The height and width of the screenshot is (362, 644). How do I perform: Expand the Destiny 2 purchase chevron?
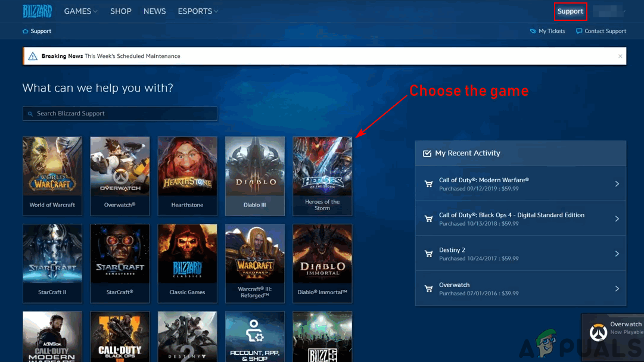[x=617, y=254]
